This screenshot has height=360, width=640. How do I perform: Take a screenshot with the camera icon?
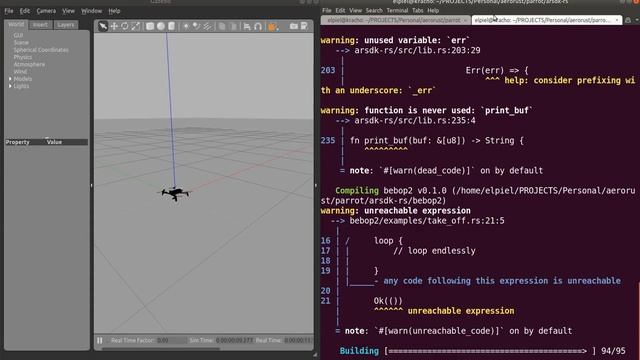pyautogui.click(x=293, y=26)
